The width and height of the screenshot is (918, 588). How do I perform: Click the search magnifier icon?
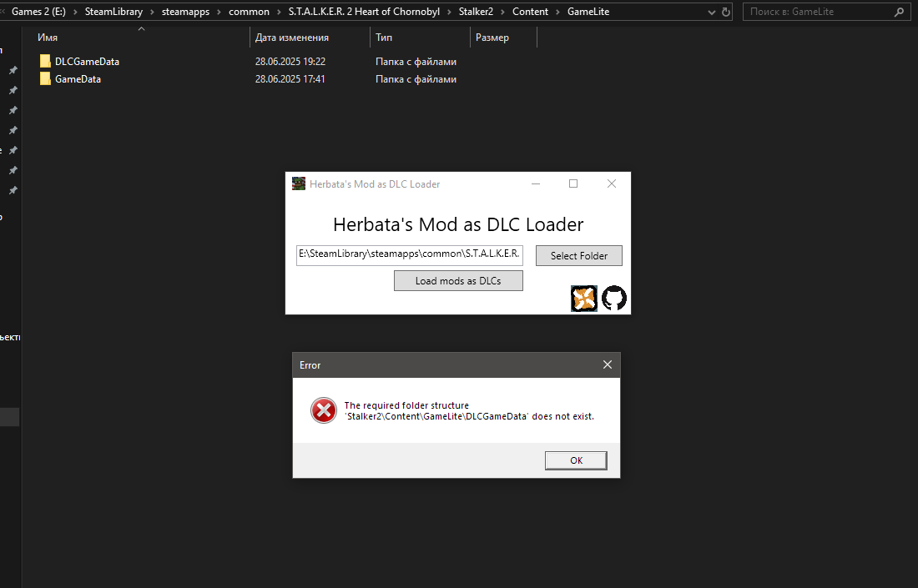pyautogui.click(x=899, y=12)
